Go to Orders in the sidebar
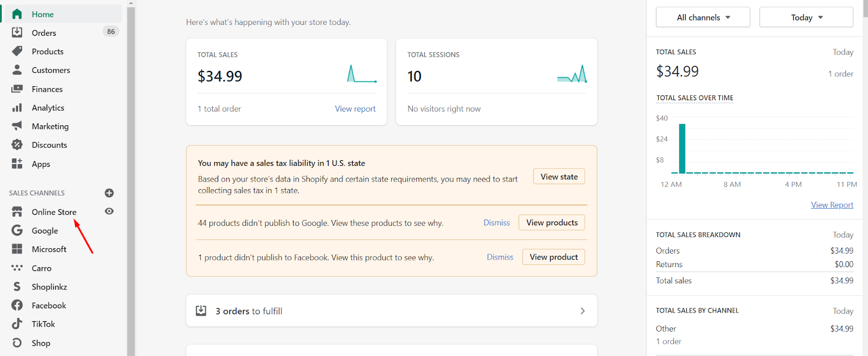The width and height of the screenshot is (868, 356). (x=44, y=33)
